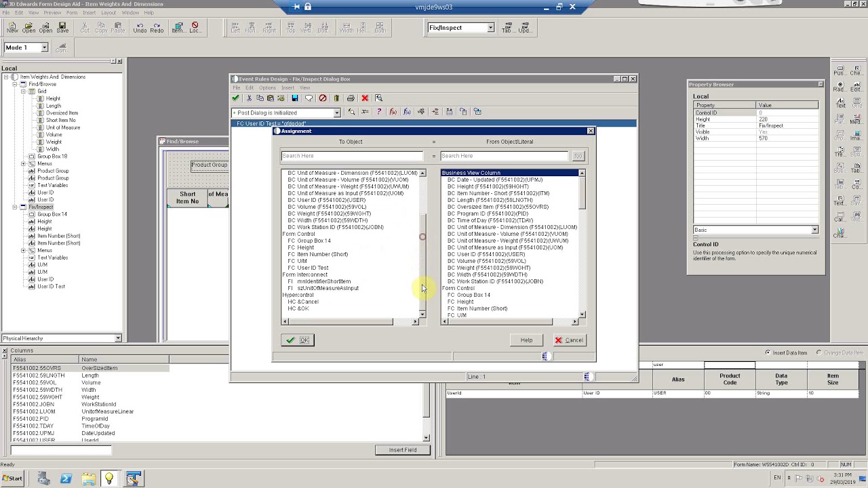Open the Mode 1 dropdown
Screen dimensions: 868x488
click(45, 47)
